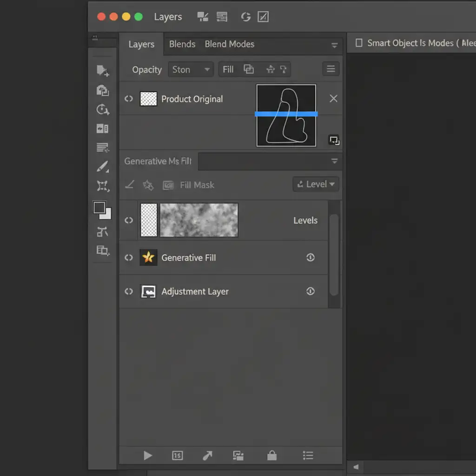Switch to the Blends tab

[182, 44]
